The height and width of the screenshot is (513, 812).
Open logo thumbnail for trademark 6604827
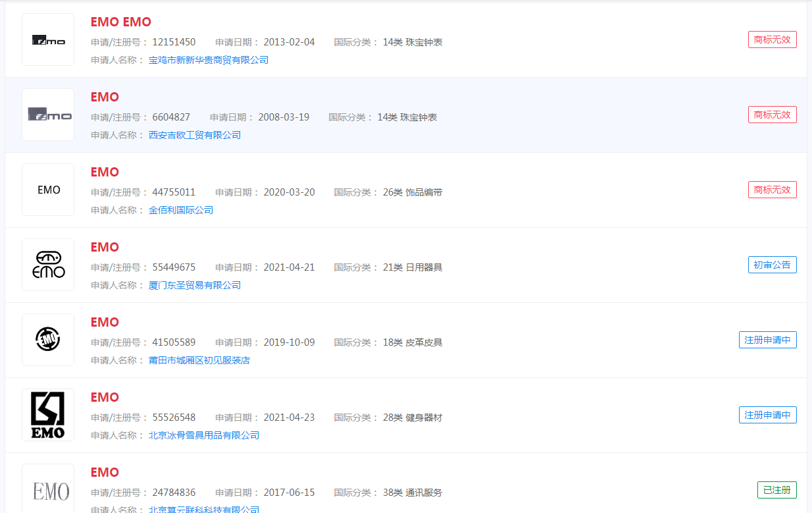[x=48, y=115]
